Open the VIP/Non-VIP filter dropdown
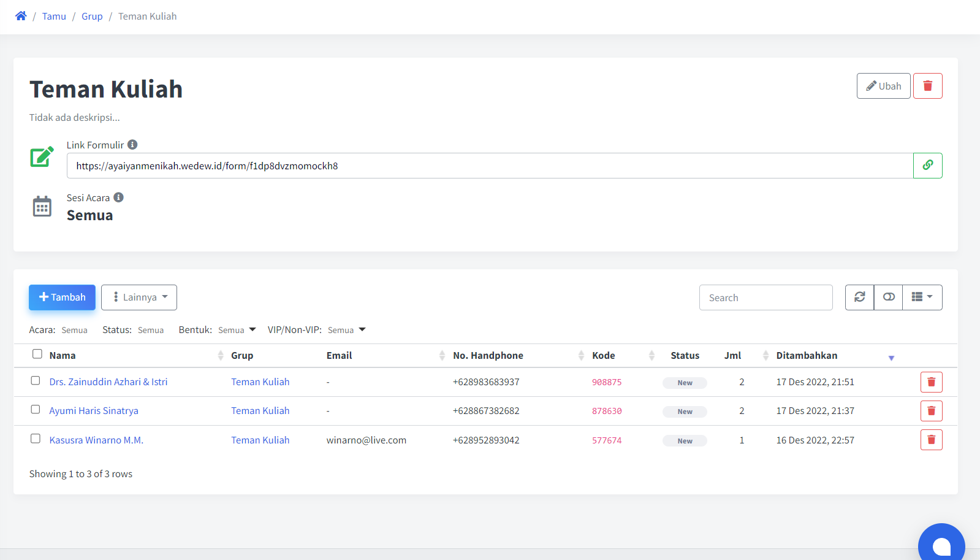 click(347, 330)
